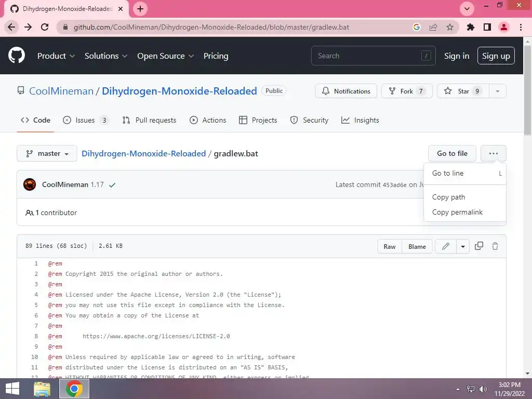Open commit 453ad6e link
532x399 pixels.
(395, 185)
